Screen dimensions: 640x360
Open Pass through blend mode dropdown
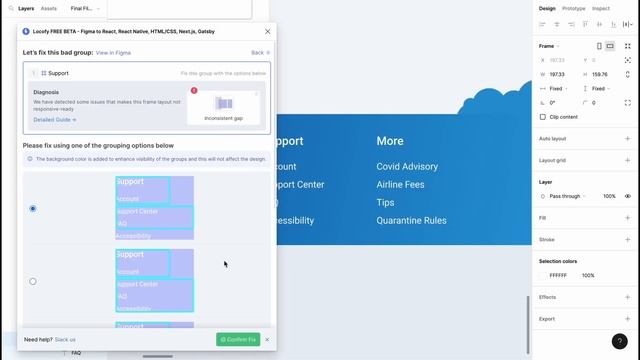coord(567,196)
